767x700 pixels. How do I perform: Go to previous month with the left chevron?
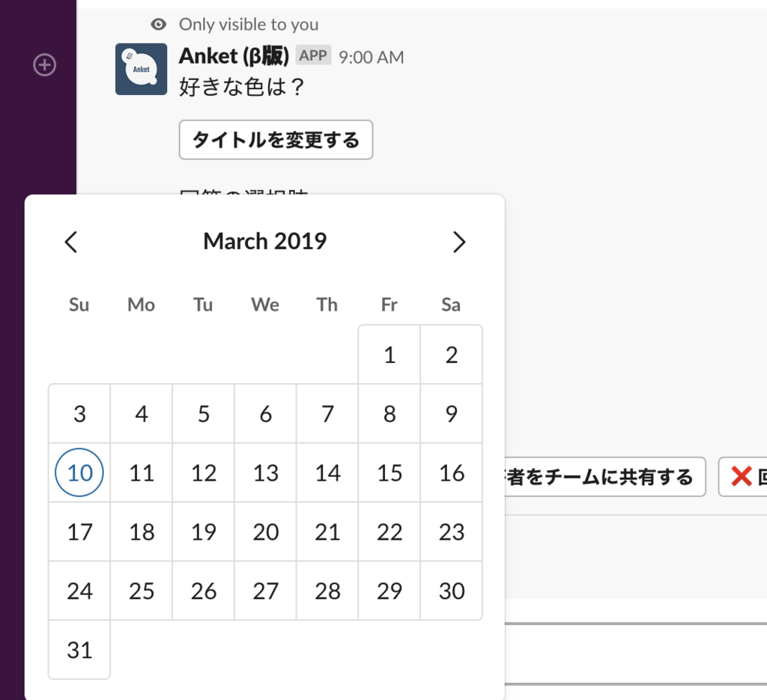click(70, 241)
